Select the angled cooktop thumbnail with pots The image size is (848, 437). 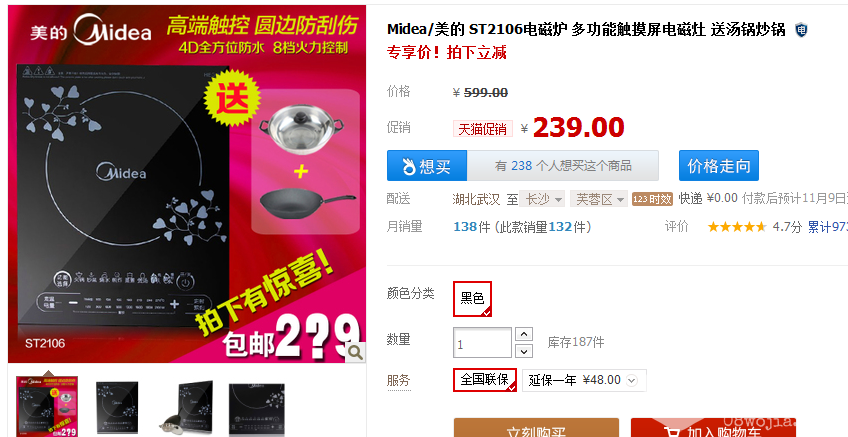[x=187, y=407]
